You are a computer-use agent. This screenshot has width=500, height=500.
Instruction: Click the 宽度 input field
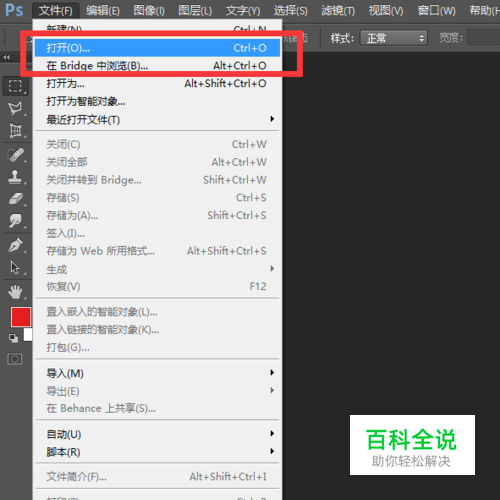point(484,38)
